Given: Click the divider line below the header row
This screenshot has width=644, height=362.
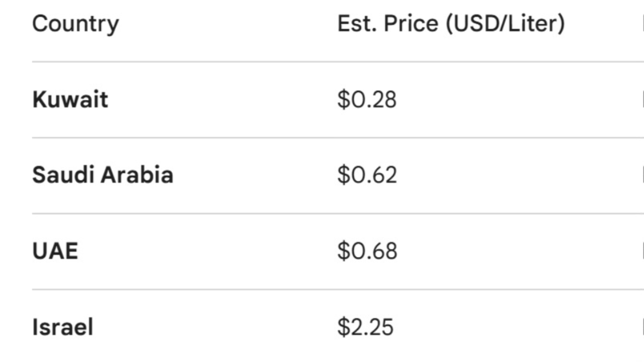Looking at the screenshot, I should tap(322, 62).
